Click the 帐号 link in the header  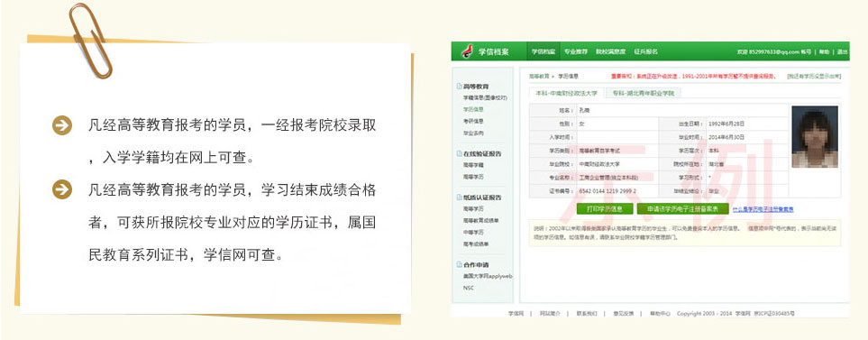(806, 51)
